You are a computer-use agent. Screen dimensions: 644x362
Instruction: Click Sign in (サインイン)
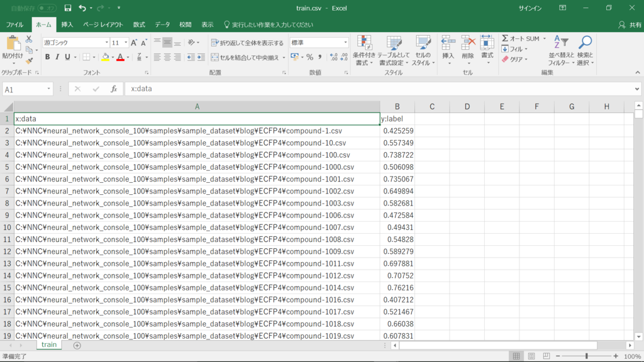[530, 8]
